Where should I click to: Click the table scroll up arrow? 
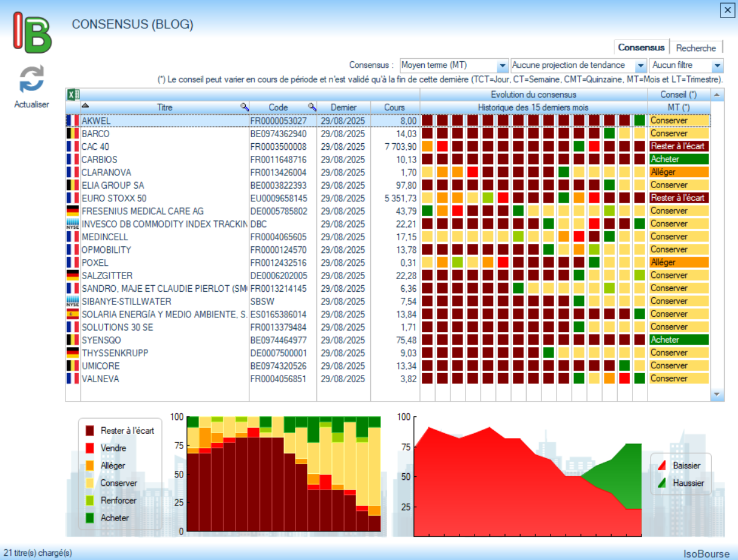[x=717, y=95]
